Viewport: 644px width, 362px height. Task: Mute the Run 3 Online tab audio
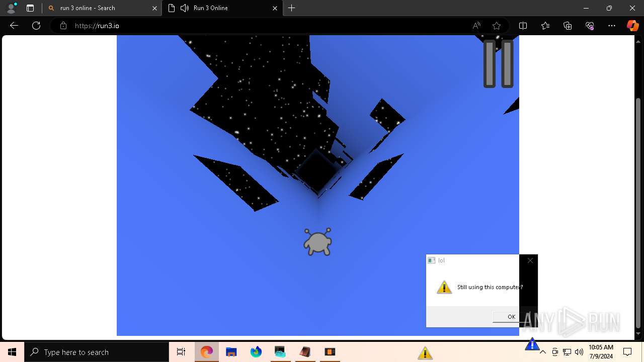[x=184, y=8]
